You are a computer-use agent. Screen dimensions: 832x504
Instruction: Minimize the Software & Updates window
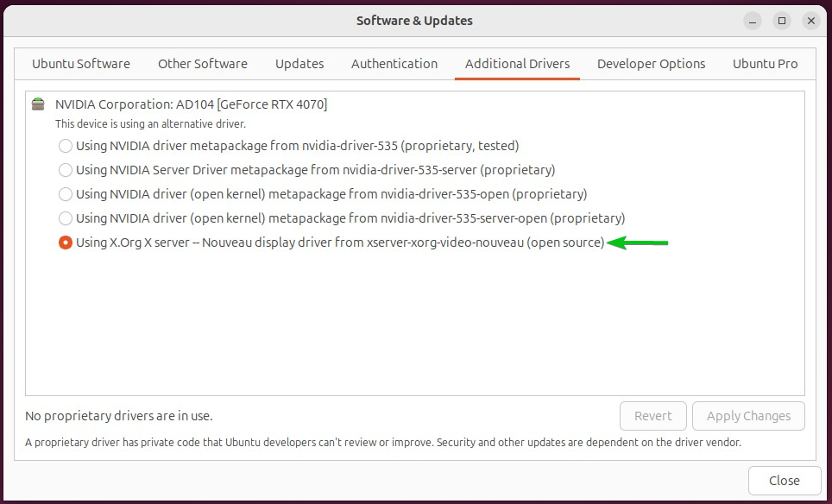tap(753, 21)
